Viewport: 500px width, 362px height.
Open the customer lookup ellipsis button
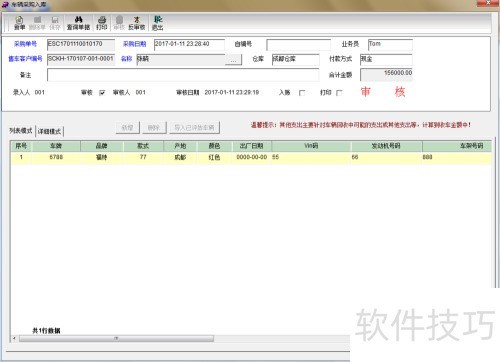(x=233, y=60)
